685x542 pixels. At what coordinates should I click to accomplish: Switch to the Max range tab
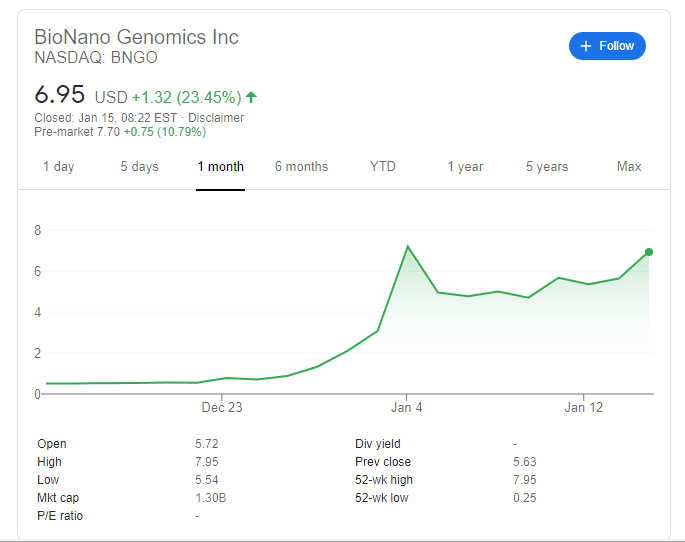[x=629, y=167]
